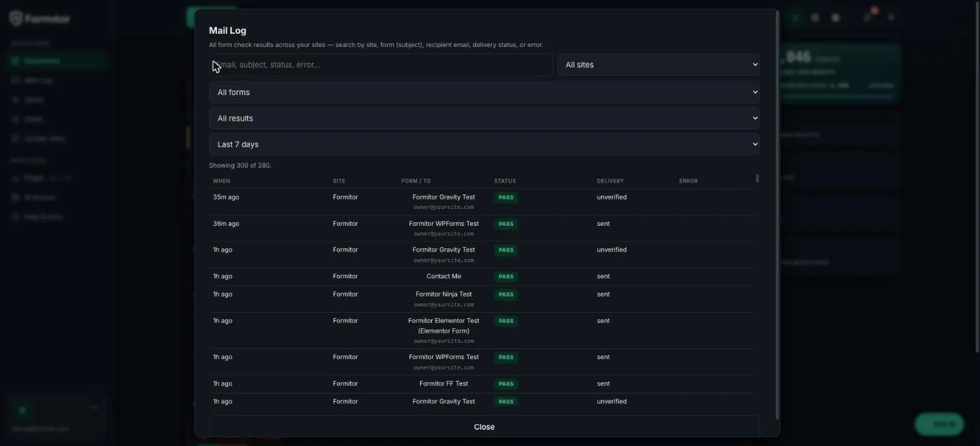Click 'Formitor' site cell in 35m ago row
Viewport: 980px width, 446px height.
(345, 197)
